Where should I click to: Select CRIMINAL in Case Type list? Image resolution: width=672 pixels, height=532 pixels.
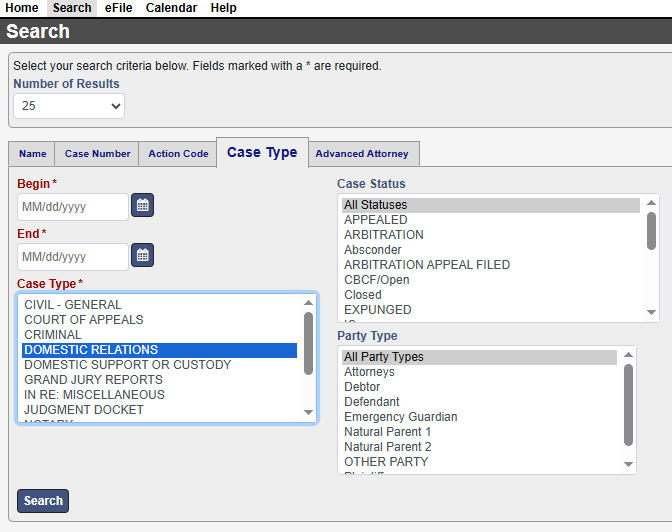pos(53,335)
